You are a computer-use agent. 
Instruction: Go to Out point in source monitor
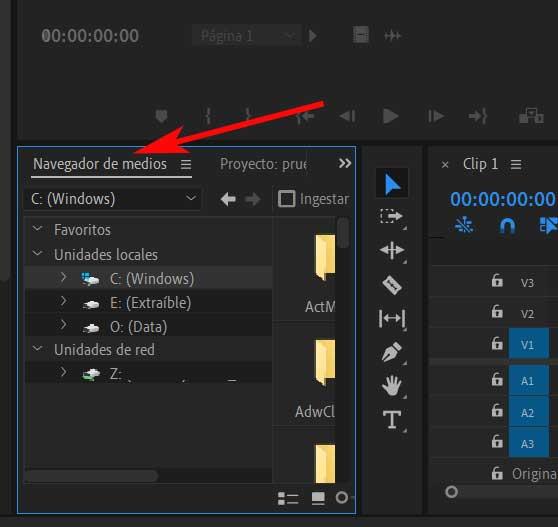click(x=478, y=116)
